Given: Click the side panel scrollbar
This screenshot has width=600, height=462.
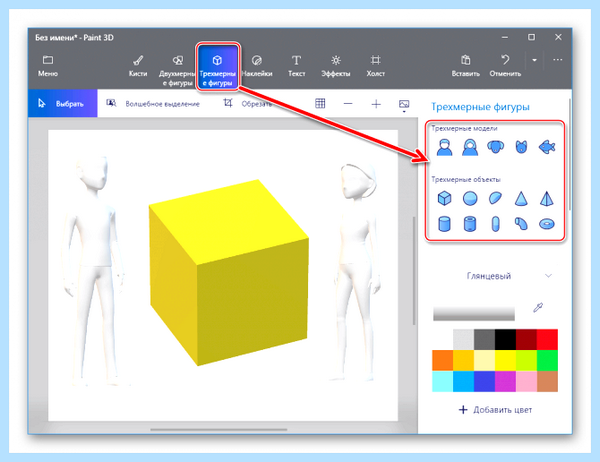Looking at the screenshot, I should [x=569, y=154].
